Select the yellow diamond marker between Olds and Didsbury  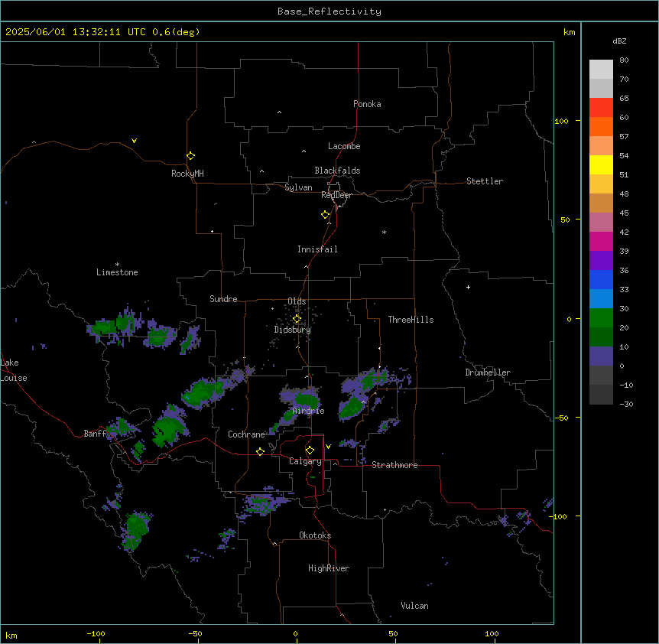[297, 319]
